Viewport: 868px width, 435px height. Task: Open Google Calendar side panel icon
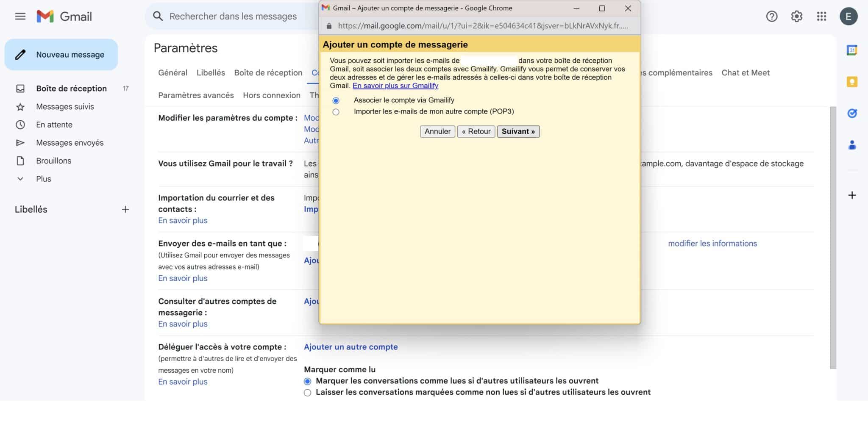(852, 50)
